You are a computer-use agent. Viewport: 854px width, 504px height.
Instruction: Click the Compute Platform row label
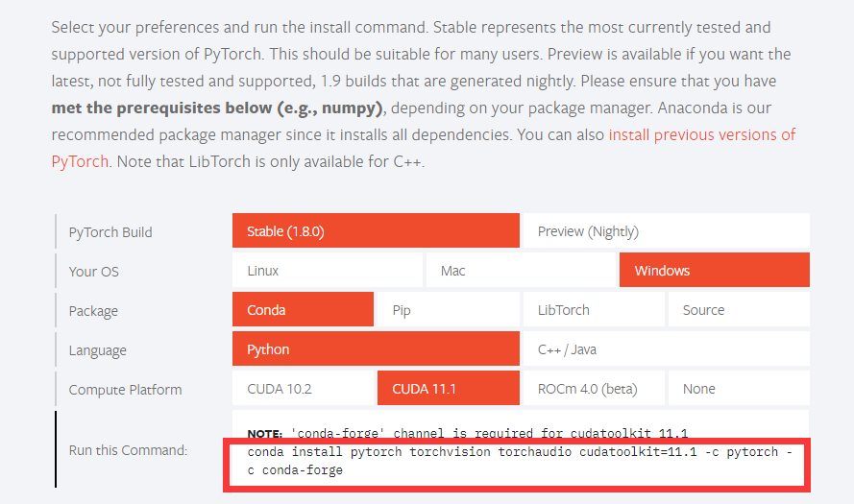tap(125, 390)
